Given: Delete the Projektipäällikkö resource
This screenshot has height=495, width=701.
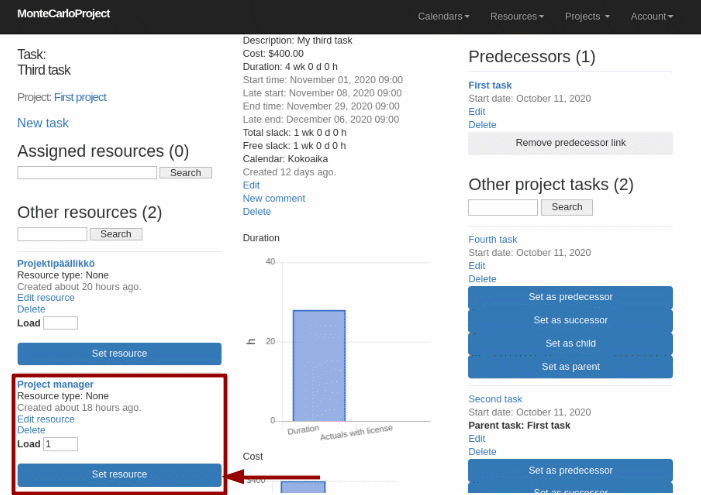Looking at the screenshot, I should click(x=31, y=309).
